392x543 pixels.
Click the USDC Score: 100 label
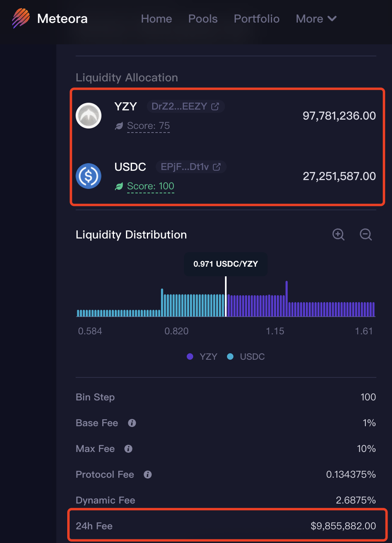[151, 186]
